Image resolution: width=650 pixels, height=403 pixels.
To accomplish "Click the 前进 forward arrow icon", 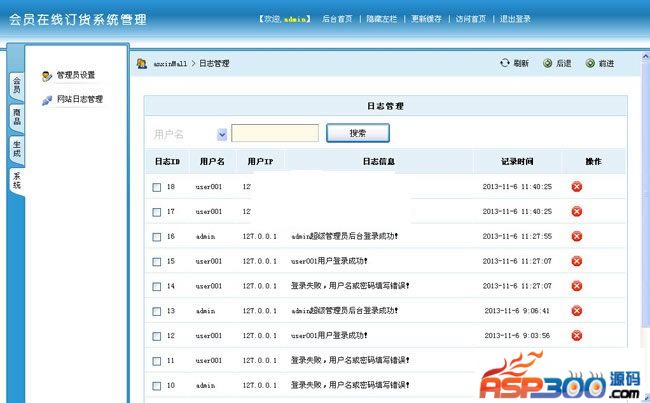I will pos(590,63).
